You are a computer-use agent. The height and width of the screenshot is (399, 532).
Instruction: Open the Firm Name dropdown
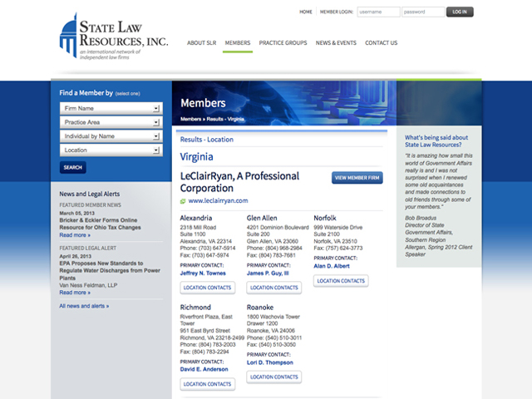click(x=111, y=108)
